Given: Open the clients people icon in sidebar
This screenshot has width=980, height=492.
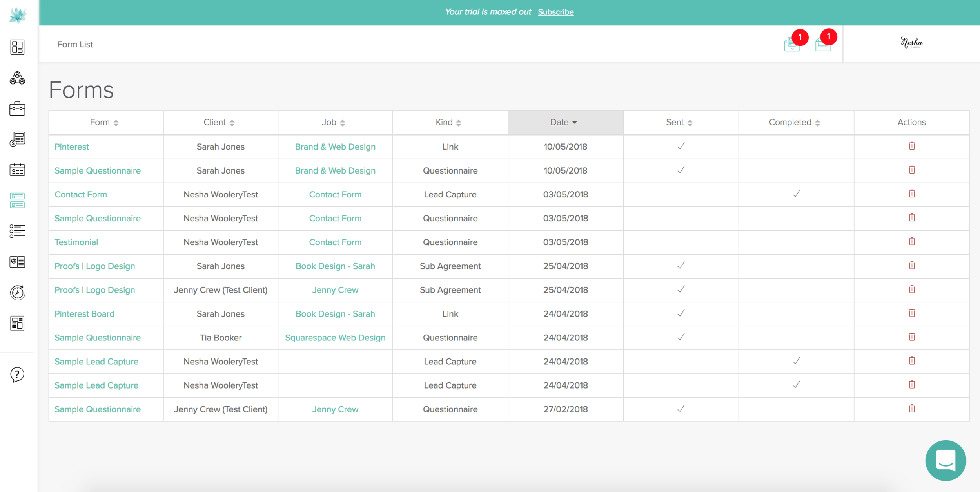Looking at the screenshot, I should (x=17, y=78).
